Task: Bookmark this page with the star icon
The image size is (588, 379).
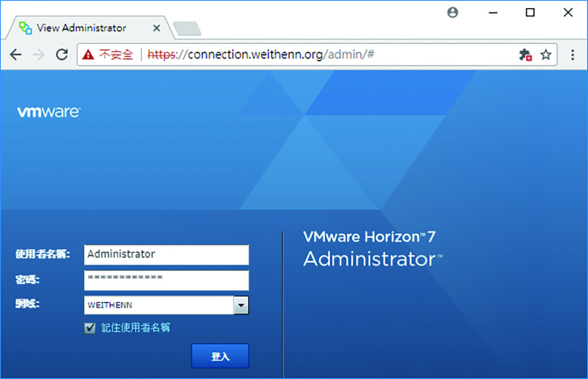Action: tap(546, 55)
